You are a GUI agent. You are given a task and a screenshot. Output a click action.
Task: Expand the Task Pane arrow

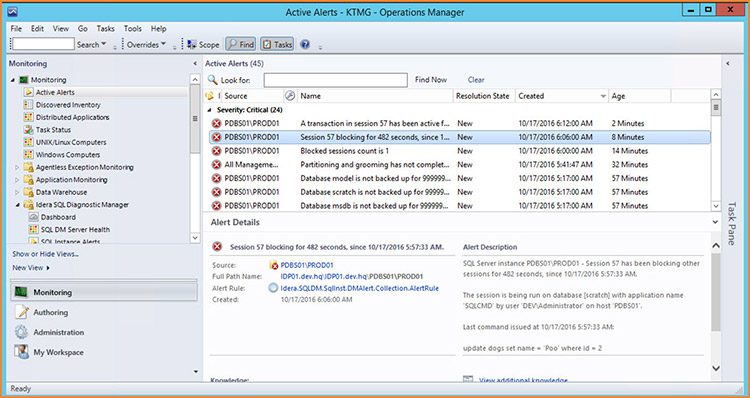point(728,63)
